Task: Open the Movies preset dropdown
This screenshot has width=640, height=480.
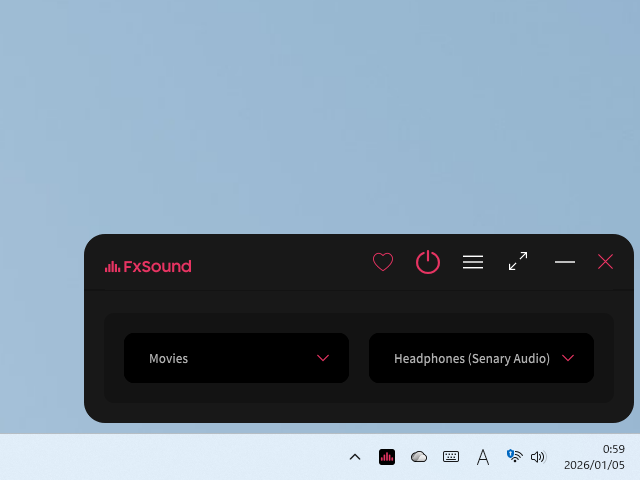Action: click(236, 358)
